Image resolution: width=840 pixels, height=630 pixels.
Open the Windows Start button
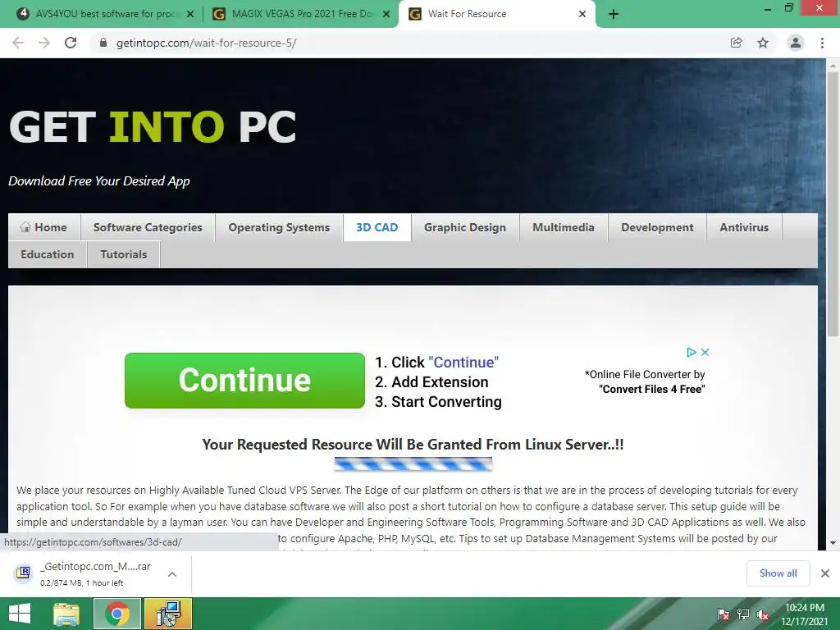(x=20, y=614)
